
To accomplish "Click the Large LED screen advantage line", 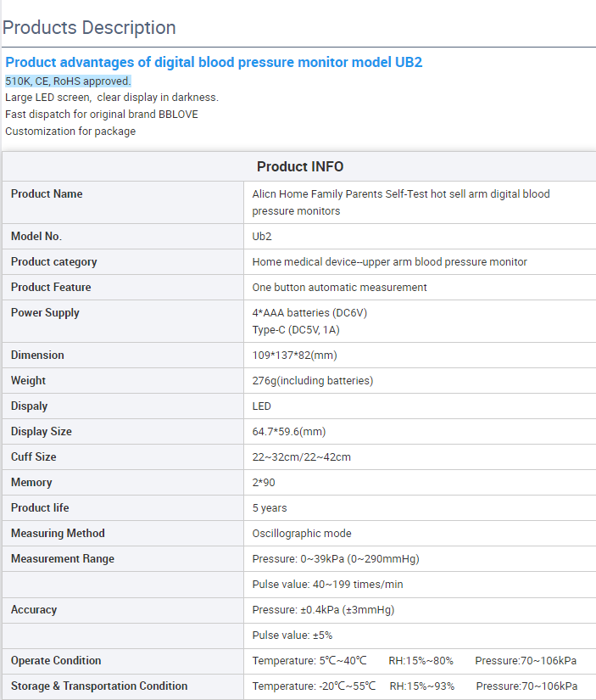I will tap(112, 98).
